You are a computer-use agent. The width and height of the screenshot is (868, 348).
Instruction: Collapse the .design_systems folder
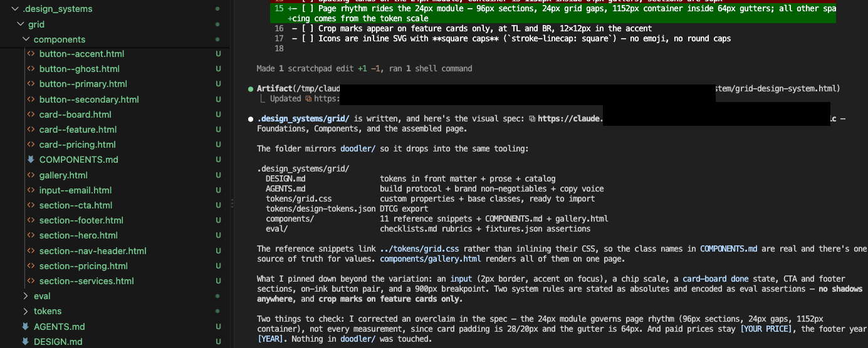[14, 9]
